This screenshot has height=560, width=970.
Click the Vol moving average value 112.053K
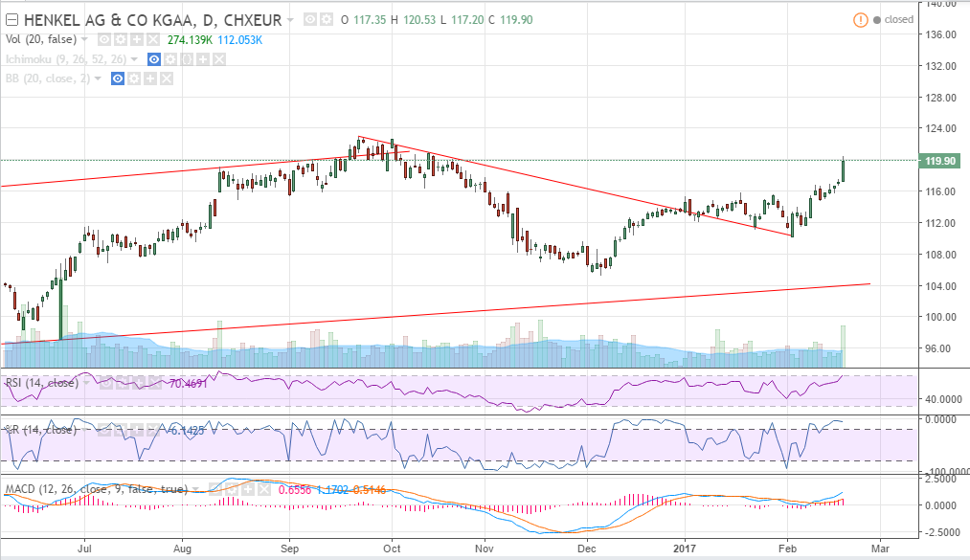(x=239, y=39)
